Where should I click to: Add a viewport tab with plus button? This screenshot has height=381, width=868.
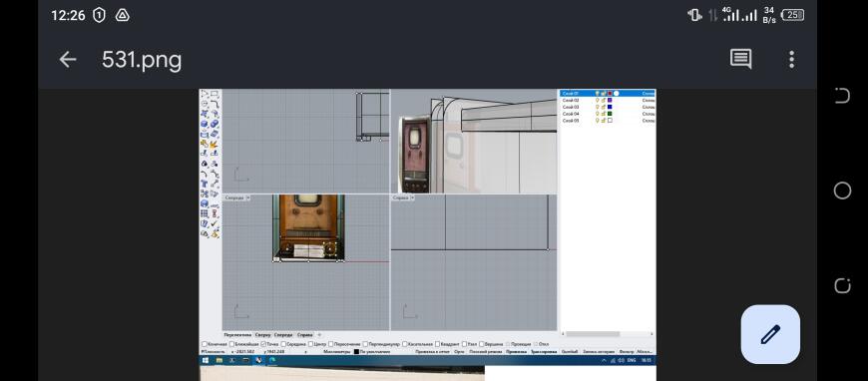[x=320, y=335]
